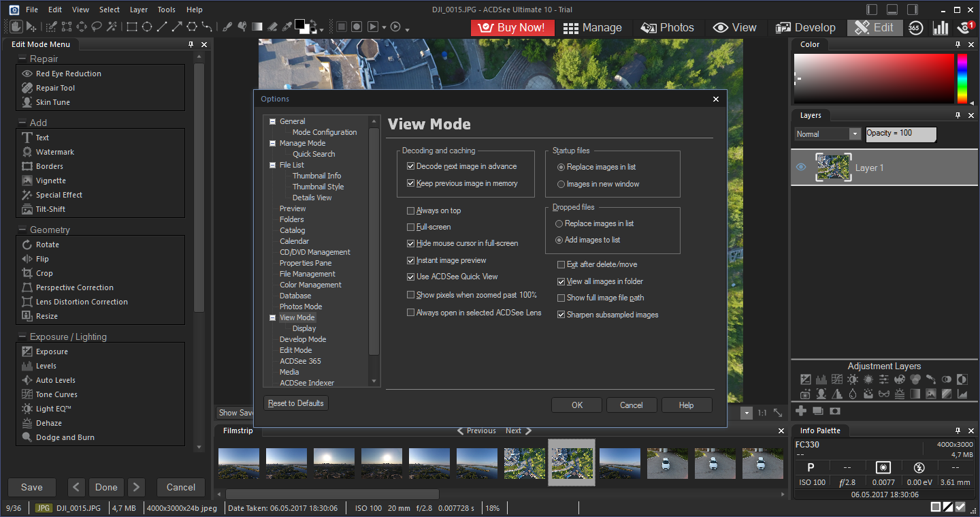Pick a hue on the rainbow color strip
980x517 pixels.
click(962, 78)
